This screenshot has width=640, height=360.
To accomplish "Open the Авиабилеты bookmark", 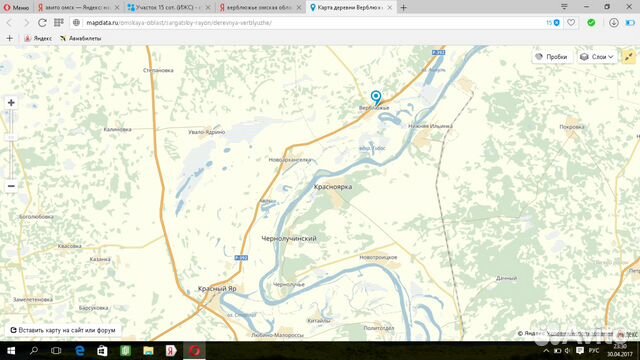I will tap(80, 38).
